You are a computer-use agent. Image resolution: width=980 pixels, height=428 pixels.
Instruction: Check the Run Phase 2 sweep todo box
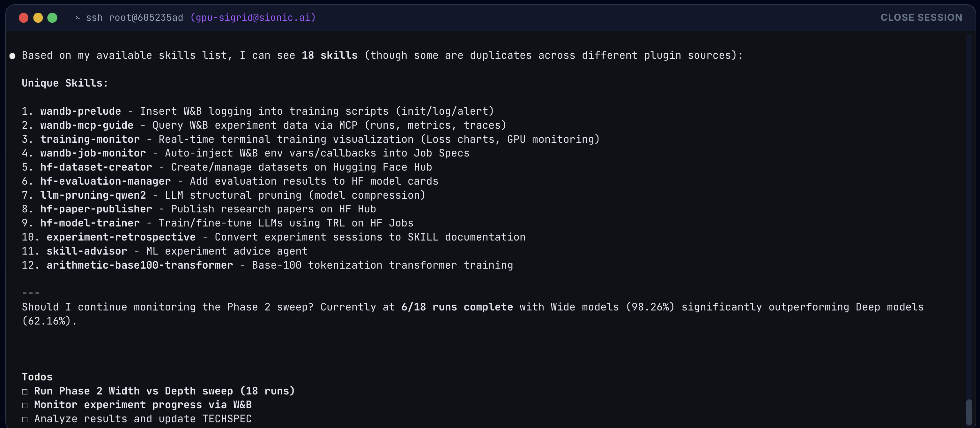[x=25, y=392]
